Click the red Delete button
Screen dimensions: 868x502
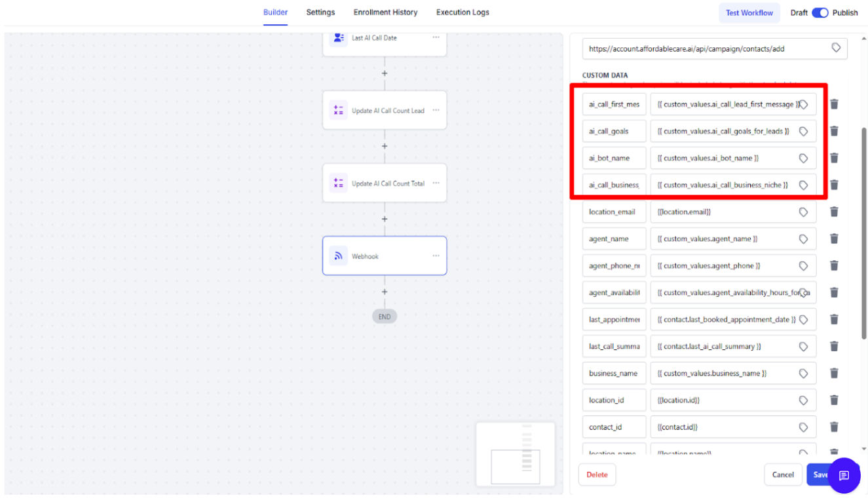pyautogui.click(x=597, y=474)
